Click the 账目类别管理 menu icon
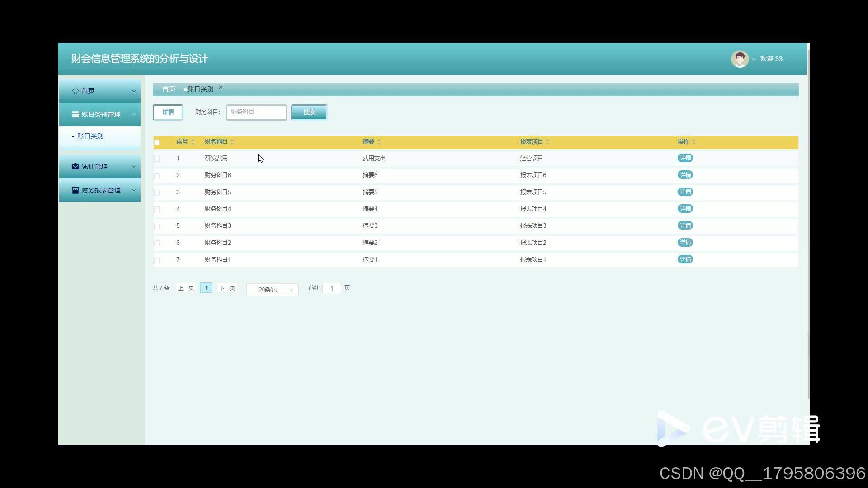 coord(75,114)
